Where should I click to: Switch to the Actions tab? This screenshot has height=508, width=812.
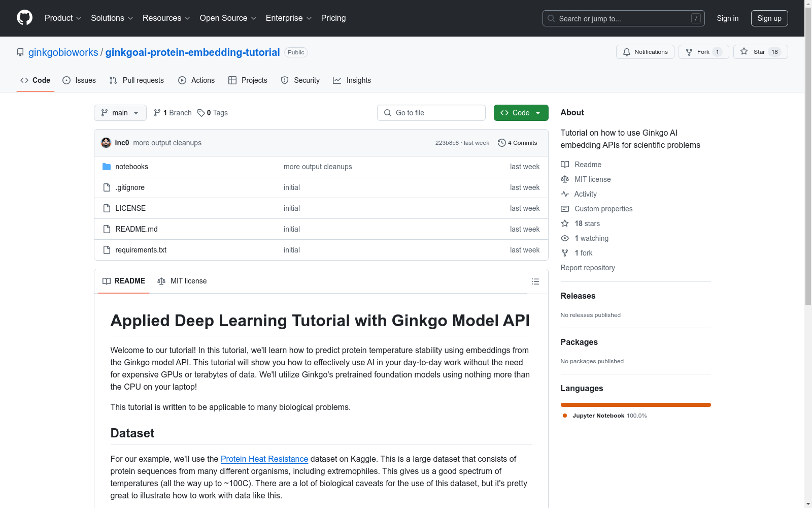(196, 80)
